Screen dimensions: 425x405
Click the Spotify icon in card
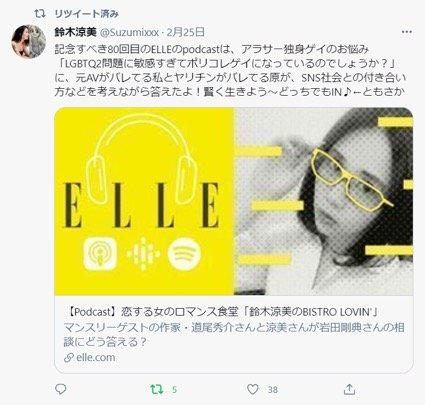(x=184, y=253)
